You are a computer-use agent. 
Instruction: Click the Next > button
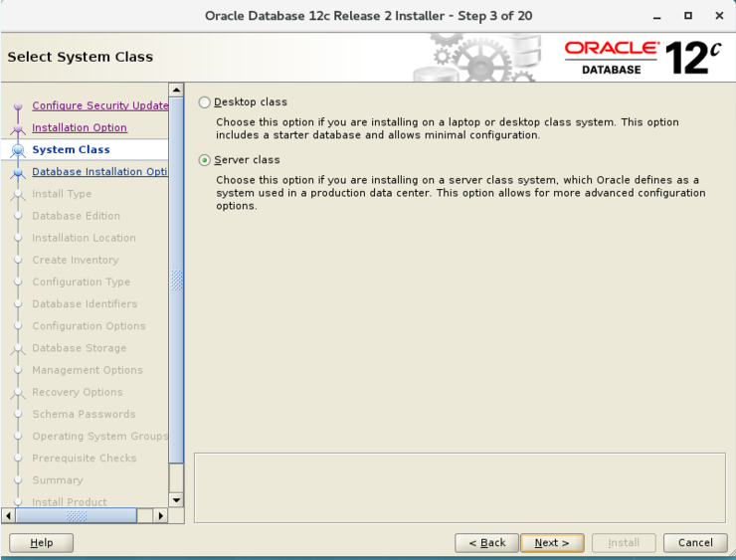coord(552,543)
